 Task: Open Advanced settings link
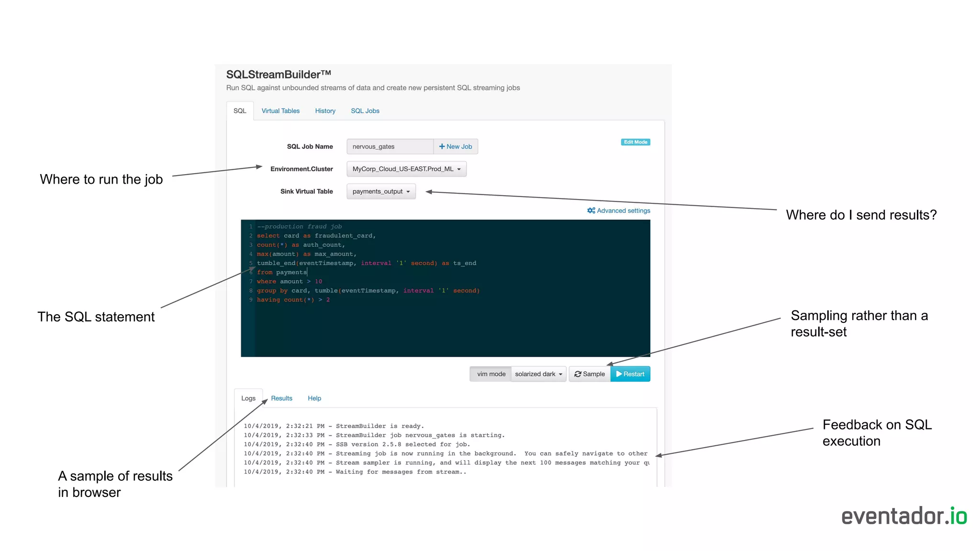[619, 210]
